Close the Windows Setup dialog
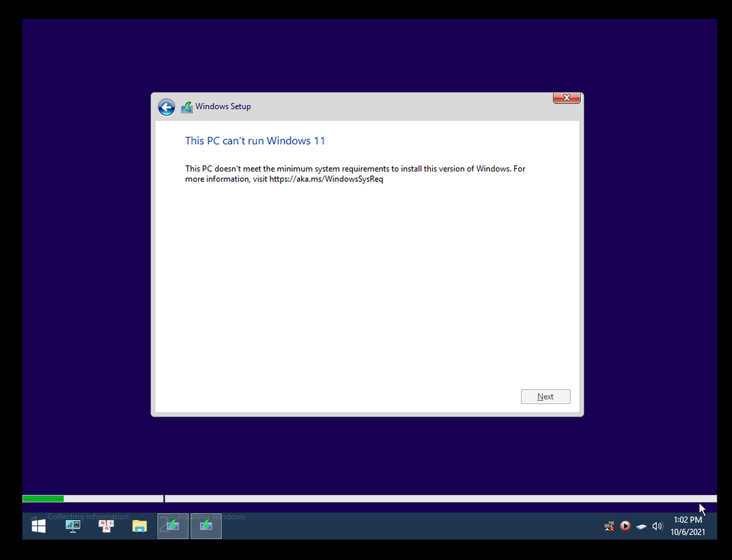Viewport: 732px width, 560px height. click(x=566, y=98)
